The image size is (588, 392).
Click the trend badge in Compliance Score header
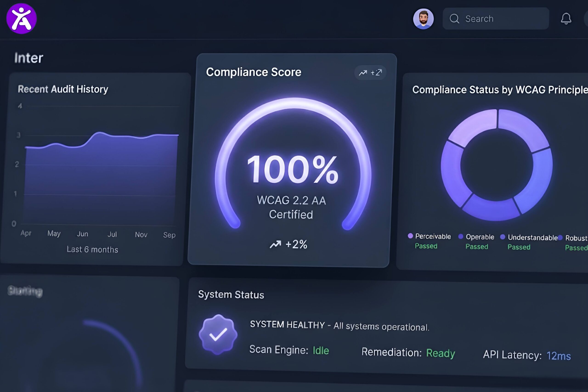(370, 73)
